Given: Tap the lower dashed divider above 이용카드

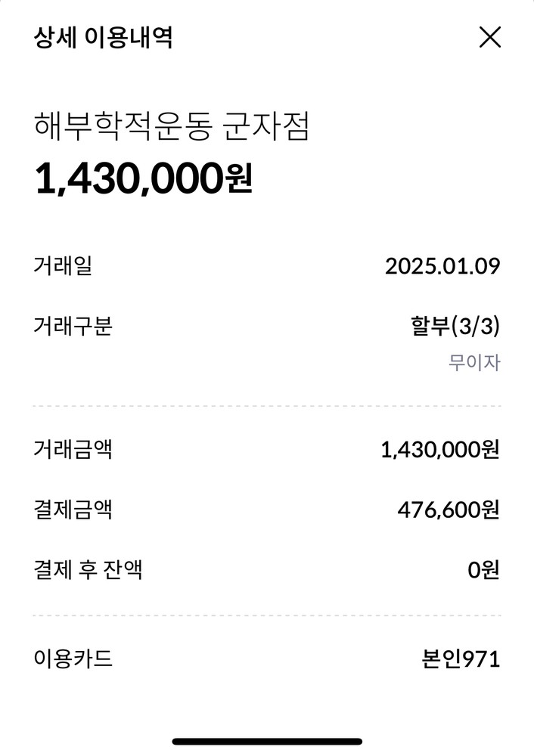Looking at the screenshot, I should coord(267,615).
